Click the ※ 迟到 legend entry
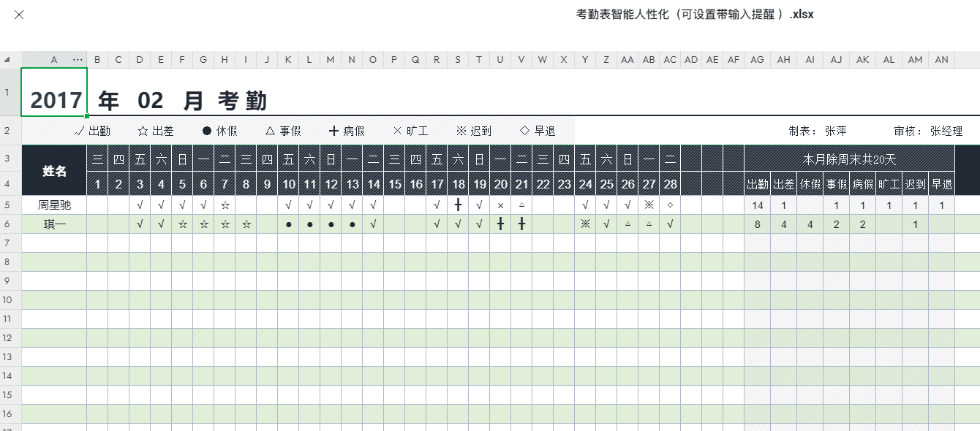The width and height of the screenshot is (980, 431). coord(474,131)
